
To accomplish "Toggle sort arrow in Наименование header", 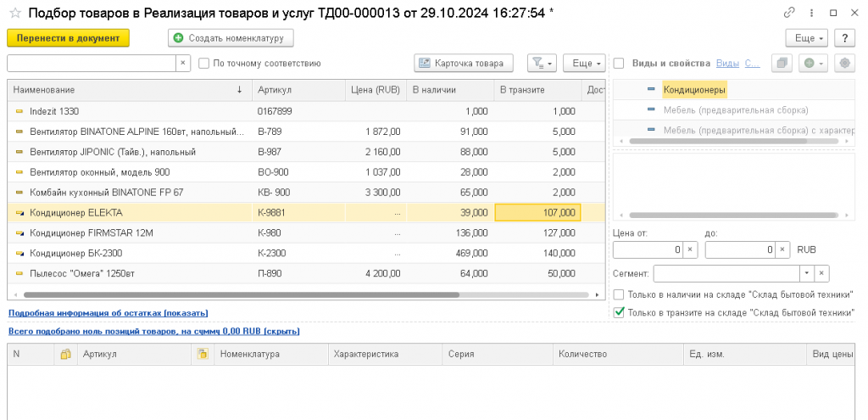I will click(x=239, y=90).
